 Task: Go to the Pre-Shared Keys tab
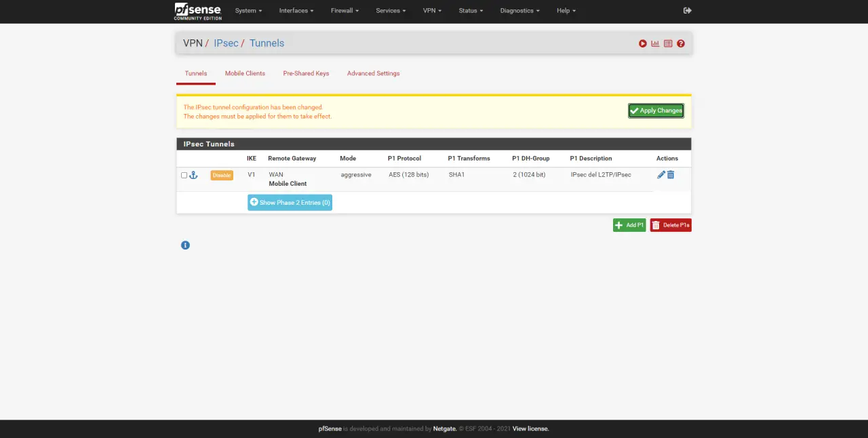point(306,73)
